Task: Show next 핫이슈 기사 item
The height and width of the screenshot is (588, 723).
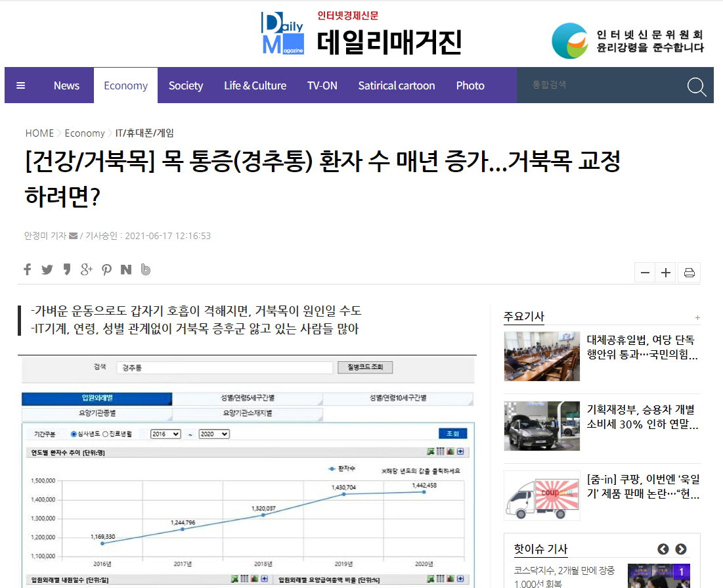Action: pos(680,549)
